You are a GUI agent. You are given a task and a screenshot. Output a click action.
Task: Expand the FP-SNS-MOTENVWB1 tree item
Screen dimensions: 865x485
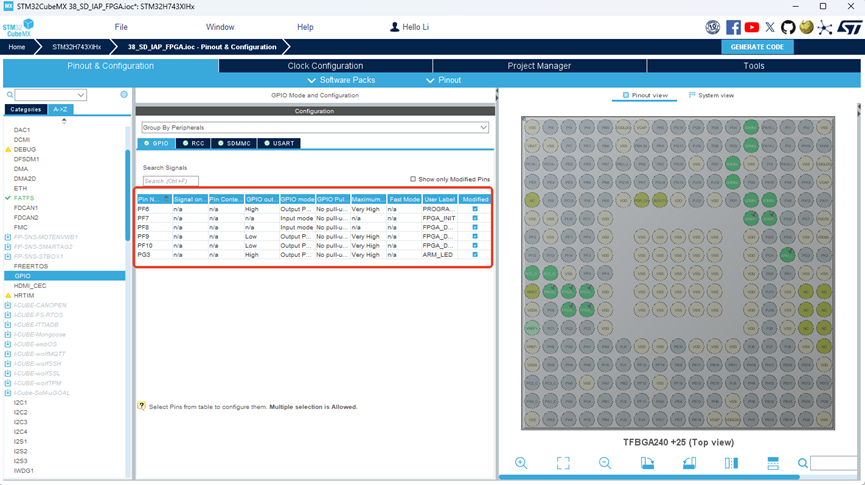pos(8,237)
